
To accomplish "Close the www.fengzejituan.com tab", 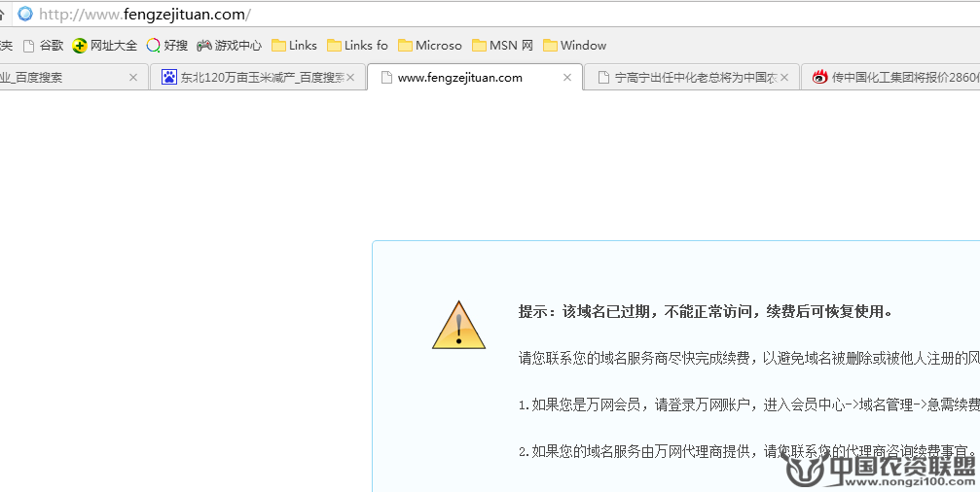I will [x=566, y=78].
